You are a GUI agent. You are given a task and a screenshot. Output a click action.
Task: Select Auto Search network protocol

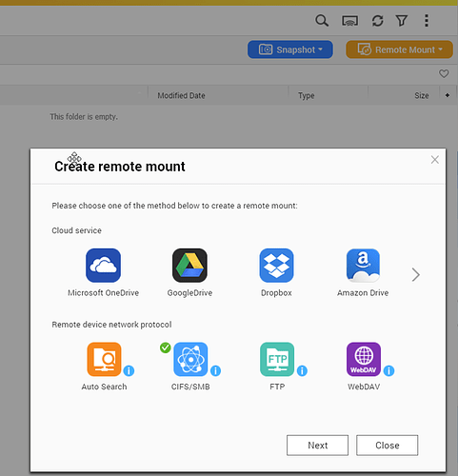[x=104, y=359]
